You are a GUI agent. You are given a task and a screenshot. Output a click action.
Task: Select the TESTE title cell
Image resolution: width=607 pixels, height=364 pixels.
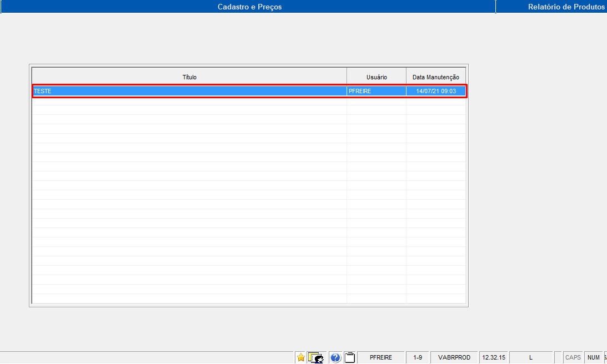[x=189, y=91]
